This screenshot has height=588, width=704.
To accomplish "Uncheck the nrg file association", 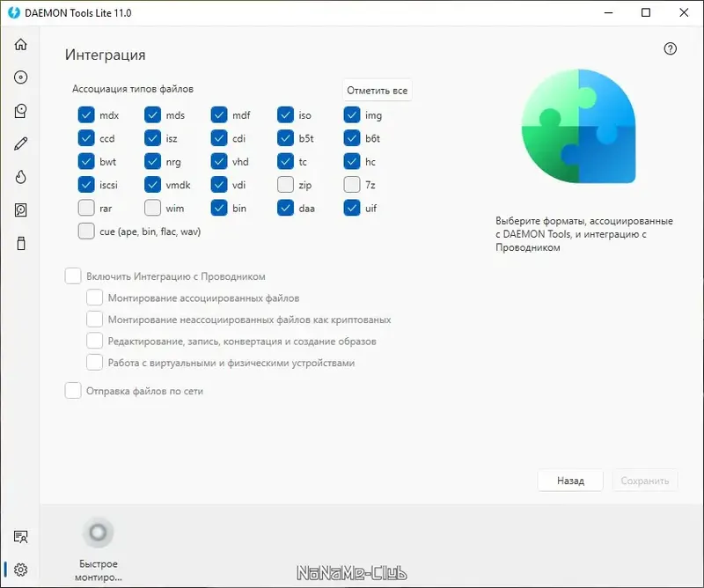I will click(152, 162).
